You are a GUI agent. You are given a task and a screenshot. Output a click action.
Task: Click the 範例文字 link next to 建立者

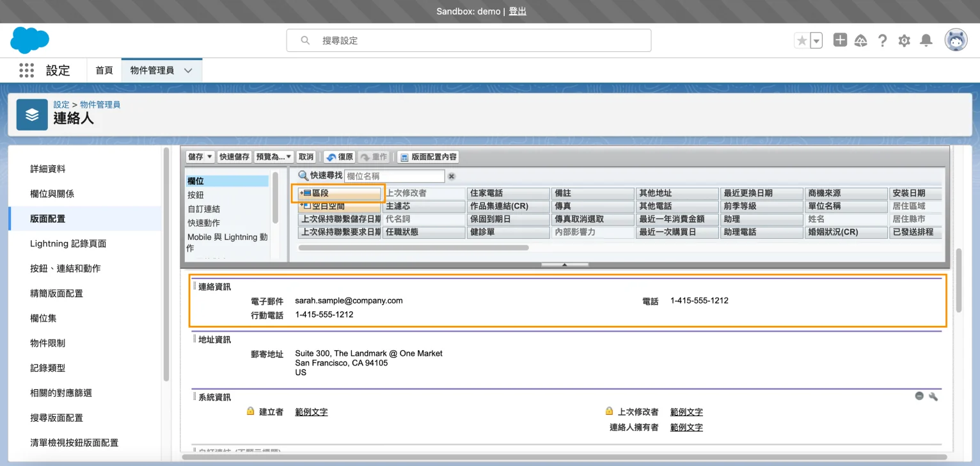coord(311,412)
